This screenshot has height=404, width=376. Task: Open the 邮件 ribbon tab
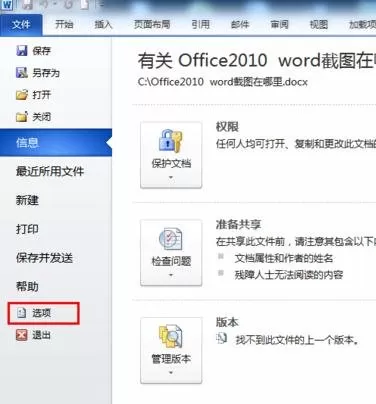coord(240,24)
